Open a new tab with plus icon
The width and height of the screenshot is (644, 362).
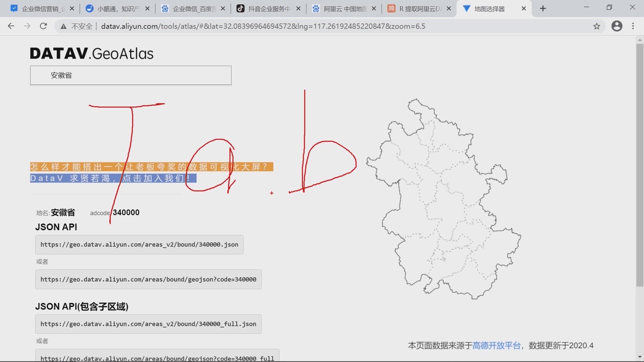[x=543, y=9]
